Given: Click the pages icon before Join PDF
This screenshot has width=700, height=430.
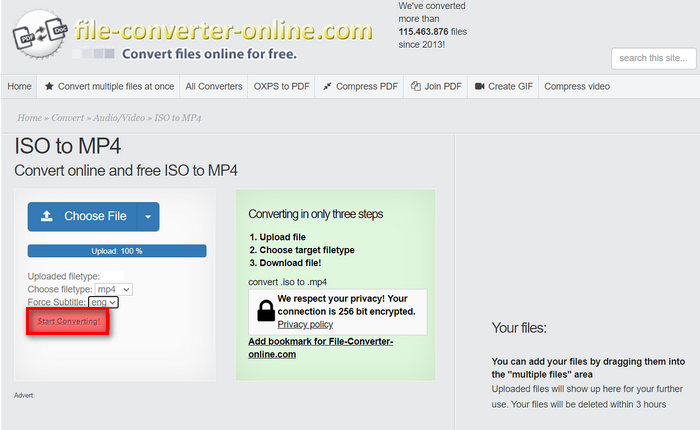Looking at the screenshot, I should pos(416,86).
